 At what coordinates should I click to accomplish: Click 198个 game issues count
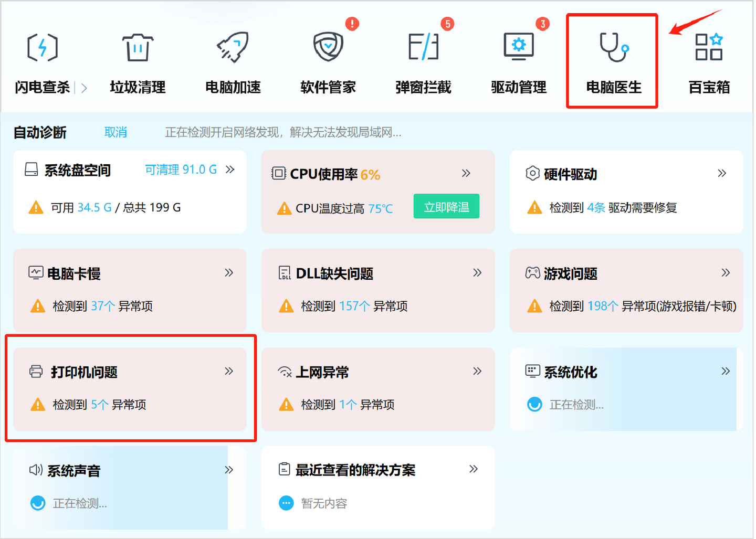603,306
